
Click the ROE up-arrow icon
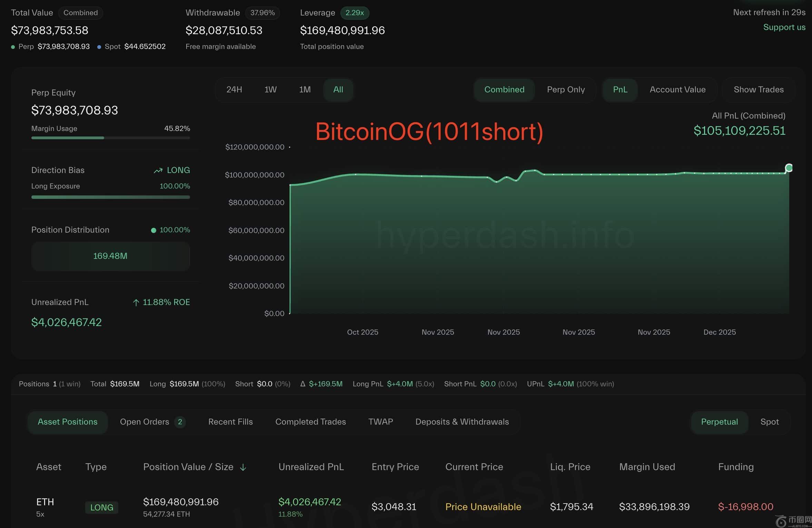(136, 303)
